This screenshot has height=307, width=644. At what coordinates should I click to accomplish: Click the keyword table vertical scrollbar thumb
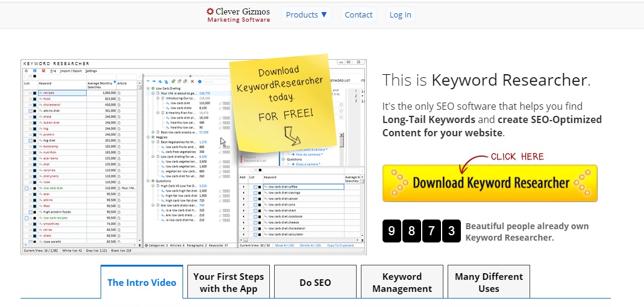click(x=140, y=88)
